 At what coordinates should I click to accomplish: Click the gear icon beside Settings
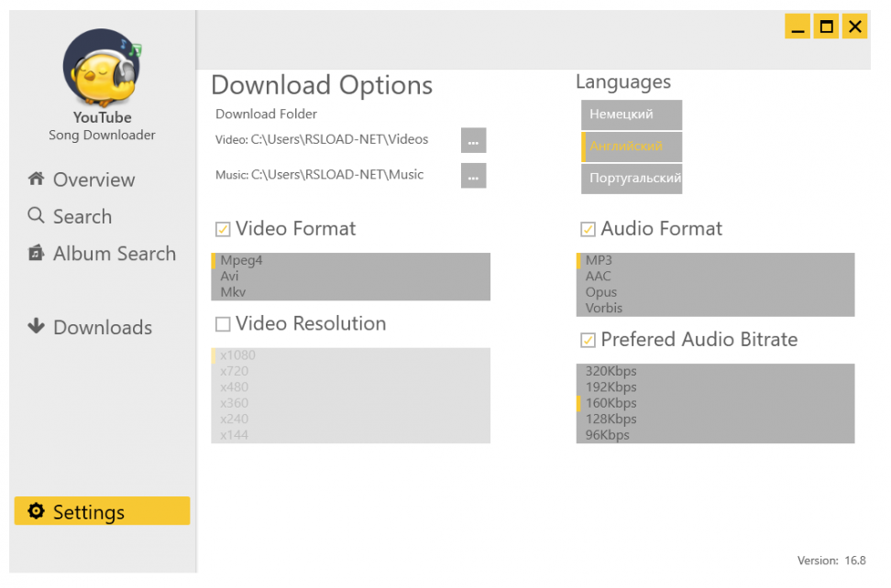point(36,511)
